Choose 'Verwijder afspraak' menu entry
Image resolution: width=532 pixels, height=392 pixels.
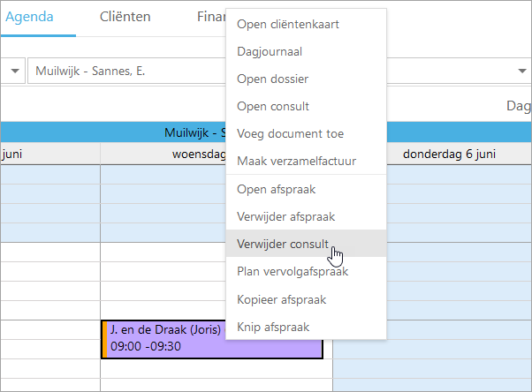click(x=285, y=216)
